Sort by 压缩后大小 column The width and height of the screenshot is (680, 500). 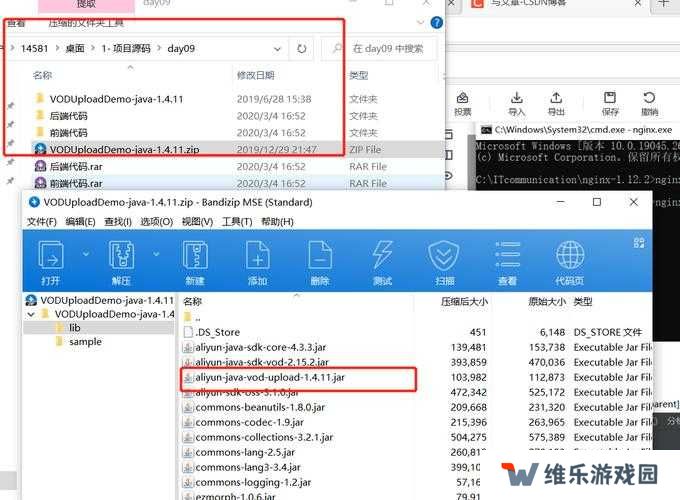click(464, 301)
